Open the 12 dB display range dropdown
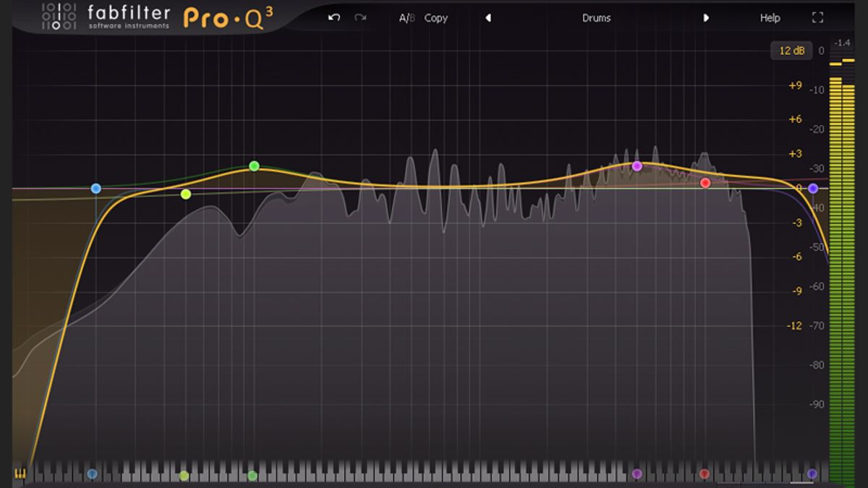Screen dimensions: 868x488 click(791, 51)
